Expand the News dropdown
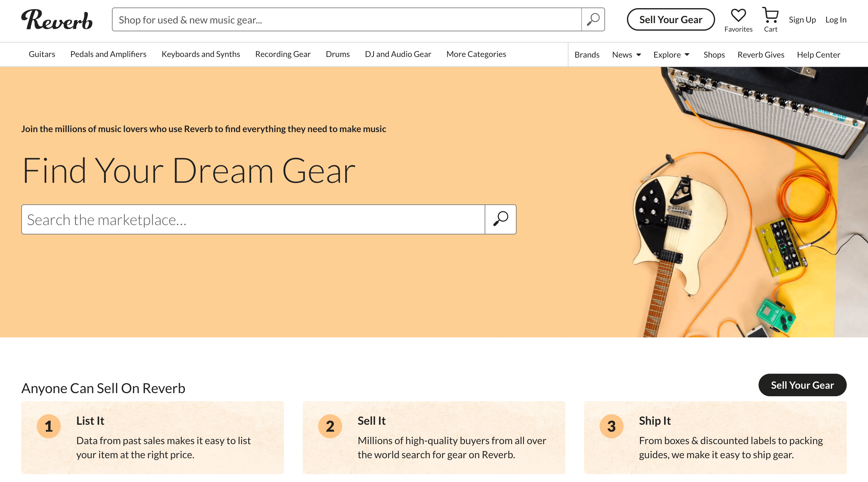Viewport: 868px width, 482px height. click(x=626, y=55)
